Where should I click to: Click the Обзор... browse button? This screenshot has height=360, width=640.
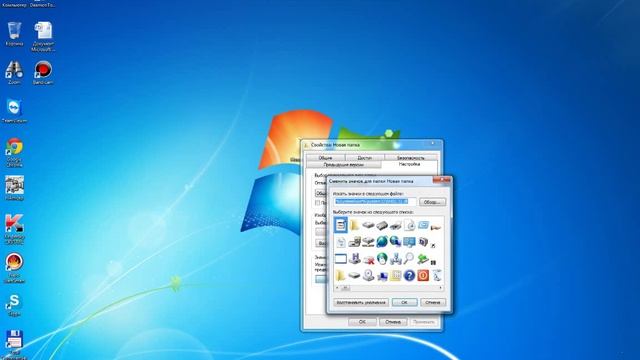coord(432,202)
